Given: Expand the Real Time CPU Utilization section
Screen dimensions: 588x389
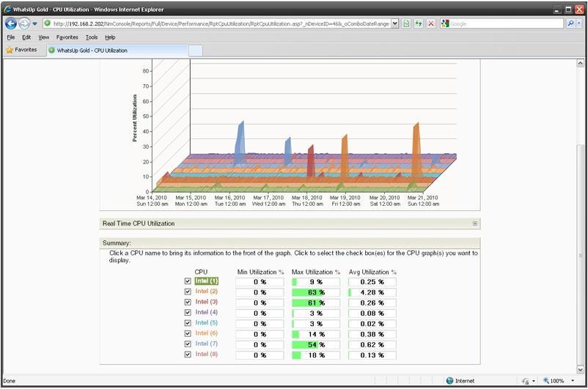Looking at the screenshot, I should [475, 223].
